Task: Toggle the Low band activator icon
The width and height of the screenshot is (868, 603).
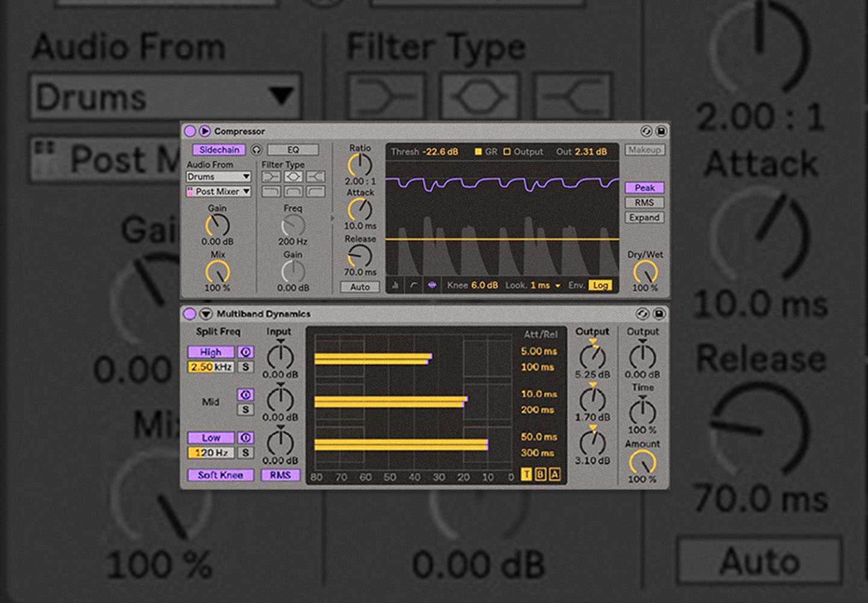Action: tap(245, 438)
